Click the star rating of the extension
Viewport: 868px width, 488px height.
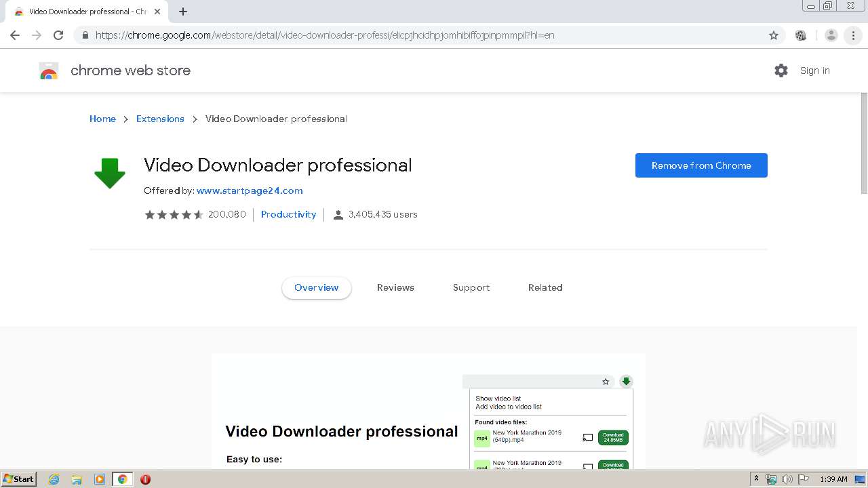coord(174,214)
